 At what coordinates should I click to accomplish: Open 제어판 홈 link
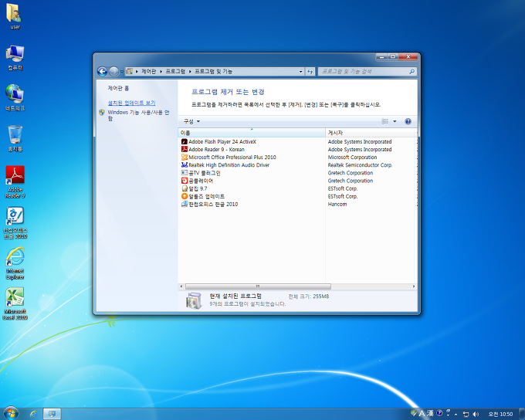[x=118, y=88]
